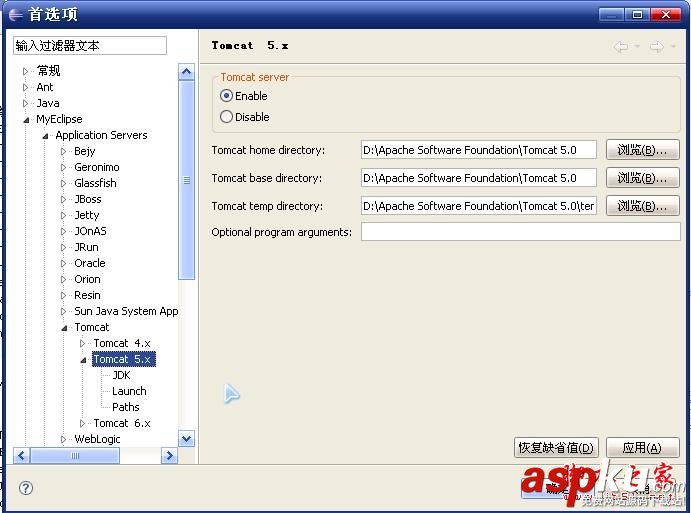Image resolution: width=691 pixels, height=513 pixels.
Task: Select the Tomcat 6.x tree item
Action: click(x=122, y=423)
